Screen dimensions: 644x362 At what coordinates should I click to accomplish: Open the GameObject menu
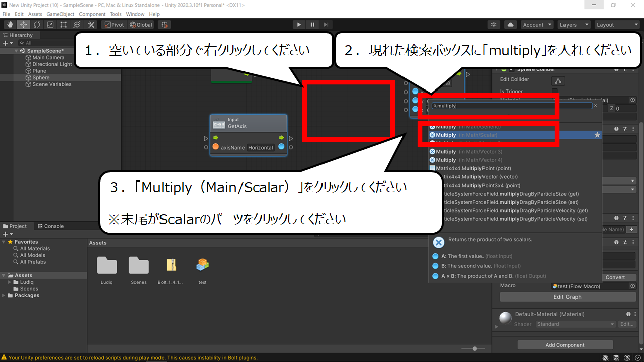[x=60, y=14]
